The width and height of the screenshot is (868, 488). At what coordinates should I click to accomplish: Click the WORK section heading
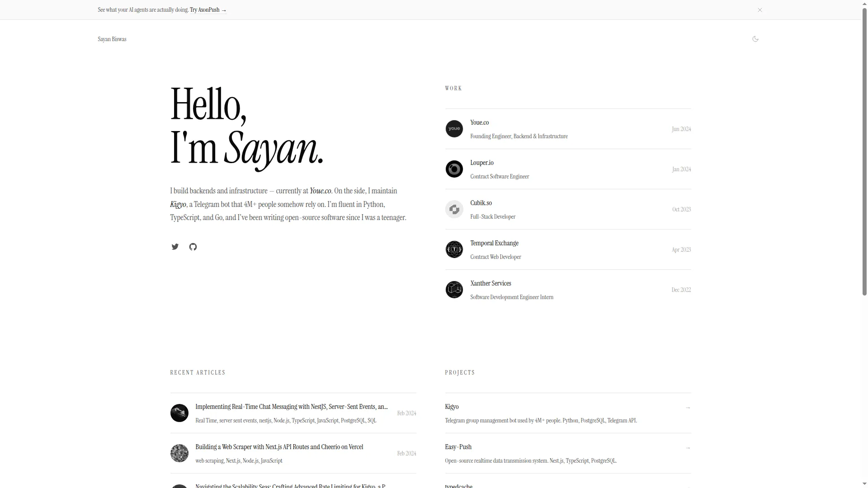pyautogui.click(x=453, y=89)
